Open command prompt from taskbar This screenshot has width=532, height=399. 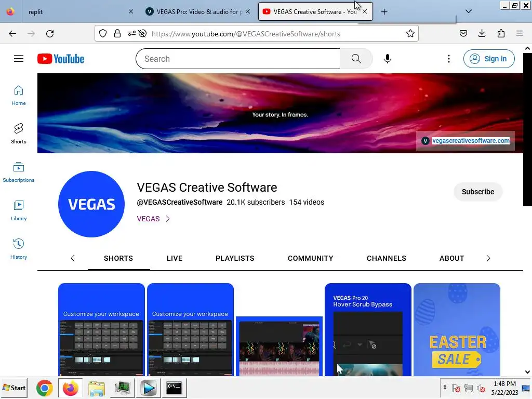pyautogui.click(x=174, y=388)
